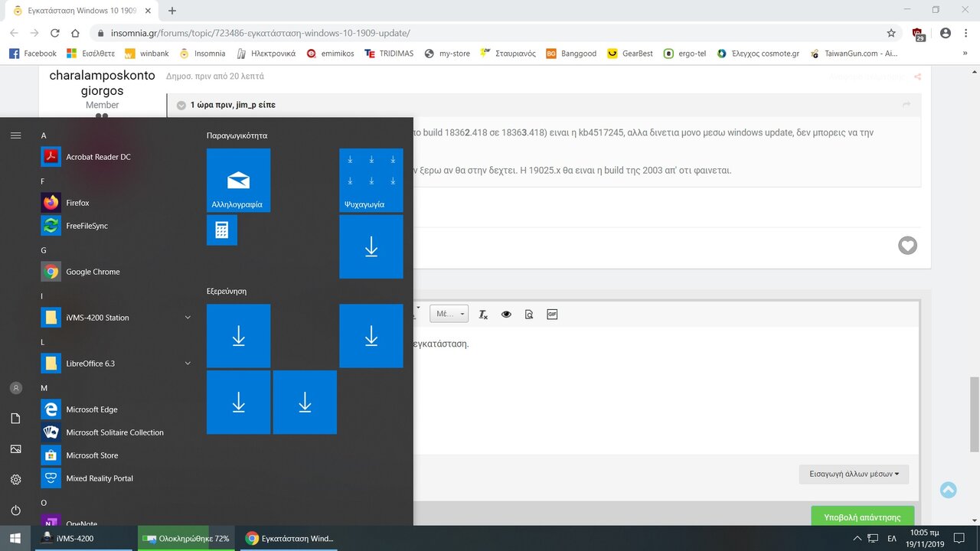The height and width of the screenshot is (551, 980).
Task: Open Settings gear in Start sidebar
Action: 15,479
